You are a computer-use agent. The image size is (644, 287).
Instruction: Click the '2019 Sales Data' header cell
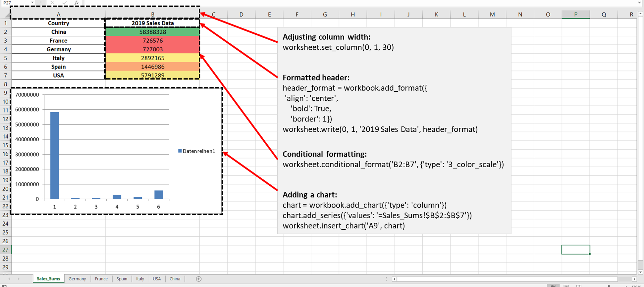point(152,23)
